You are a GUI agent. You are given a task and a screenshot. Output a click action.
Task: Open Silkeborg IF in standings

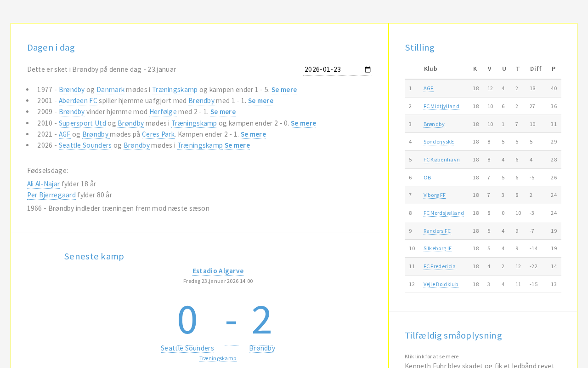click(x=437, y=248)
